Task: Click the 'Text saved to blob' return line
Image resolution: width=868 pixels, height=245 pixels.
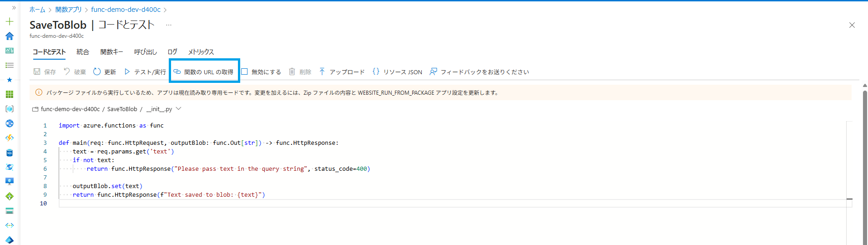Action: tap(169, 195)
